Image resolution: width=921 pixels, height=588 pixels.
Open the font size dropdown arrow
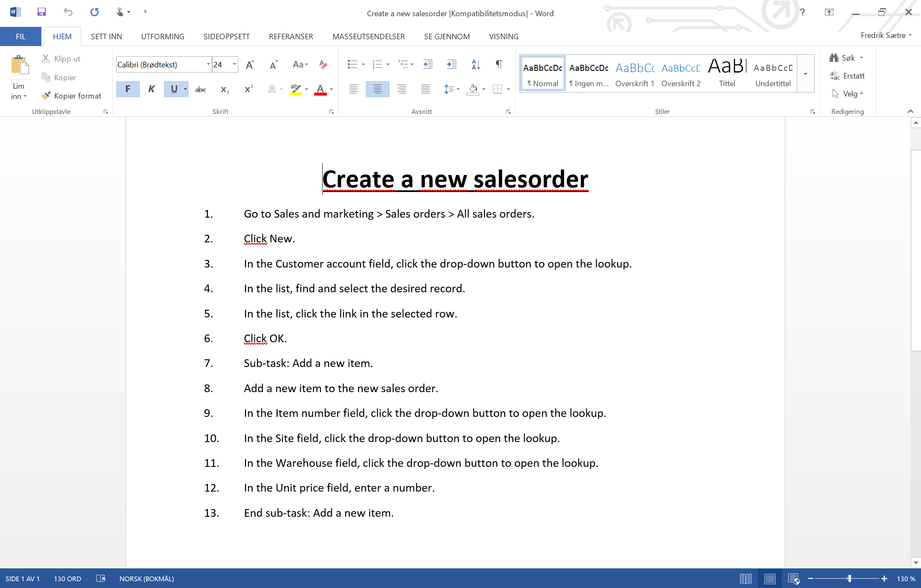[x=234, y=64]
